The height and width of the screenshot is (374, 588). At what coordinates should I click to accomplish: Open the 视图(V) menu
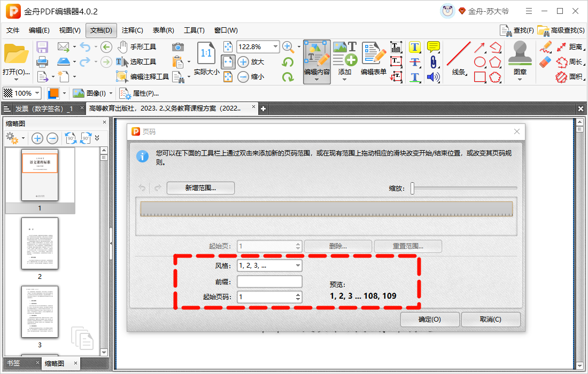click(x=69, y=30)
